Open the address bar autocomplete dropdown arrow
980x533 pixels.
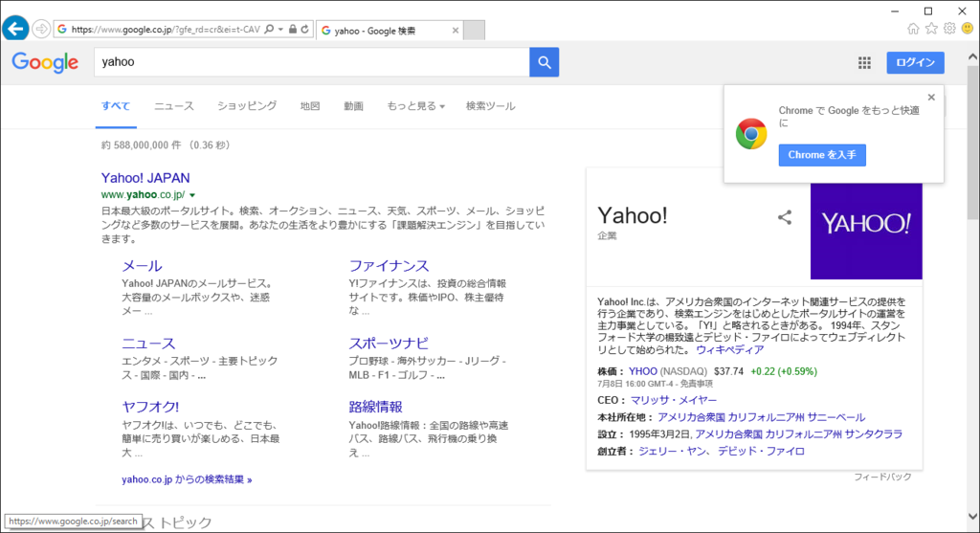pos(280,30)
